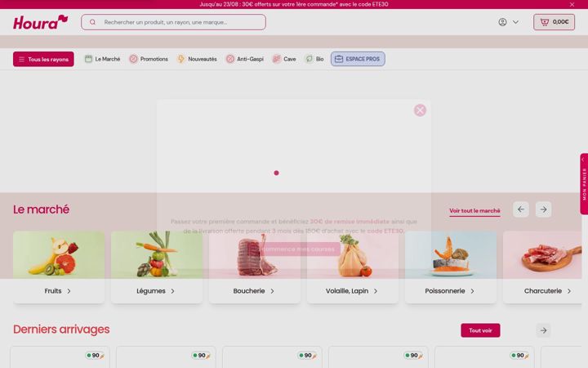
Task: Open the Promotions section
Action: [149, 59]
